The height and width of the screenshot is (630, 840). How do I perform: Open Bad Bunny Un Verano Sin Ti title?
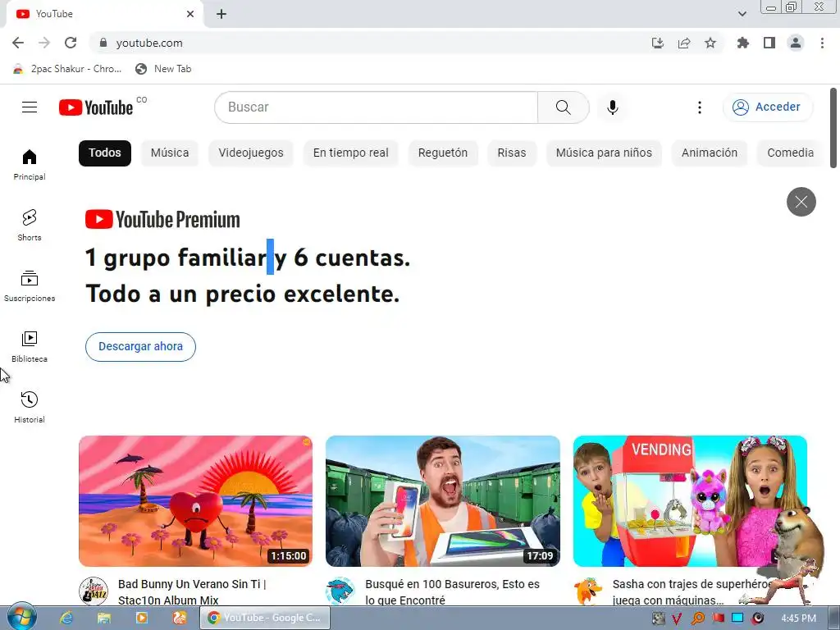pos(192,592)
